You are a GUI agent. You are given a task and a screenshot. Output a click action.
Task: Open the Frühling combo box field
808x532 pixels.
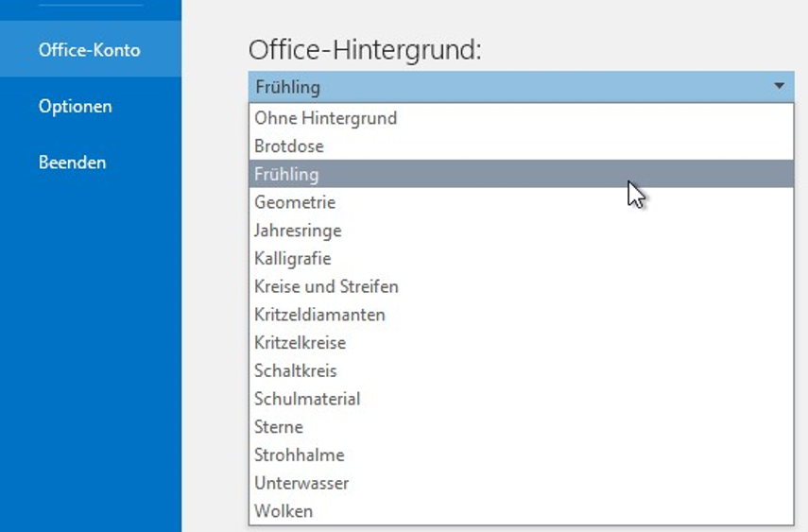pyautogui.click(x=521, y=87)
